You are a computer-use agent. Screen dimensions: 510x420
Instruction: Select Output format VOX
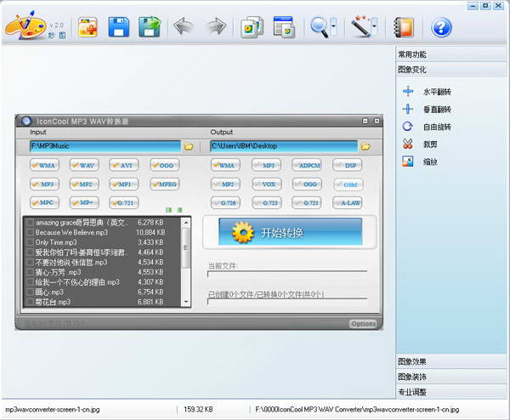tap(266, 184)
